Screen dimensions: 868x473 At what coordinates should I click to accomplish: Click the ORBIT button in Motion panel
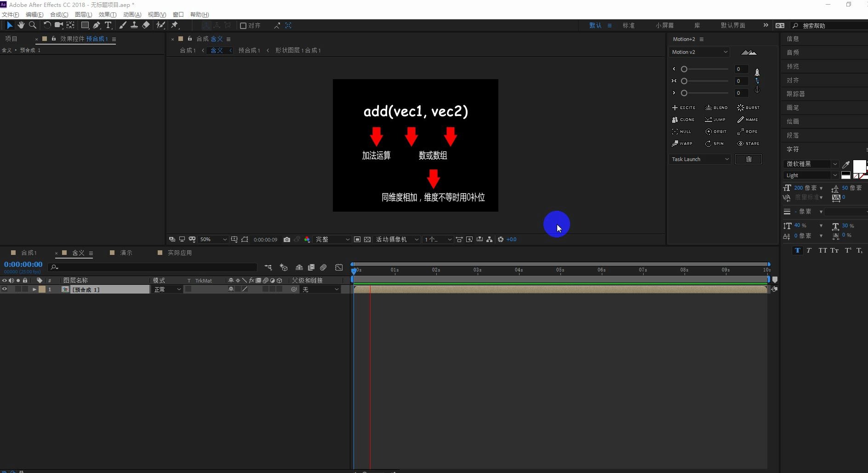(716, 132)
